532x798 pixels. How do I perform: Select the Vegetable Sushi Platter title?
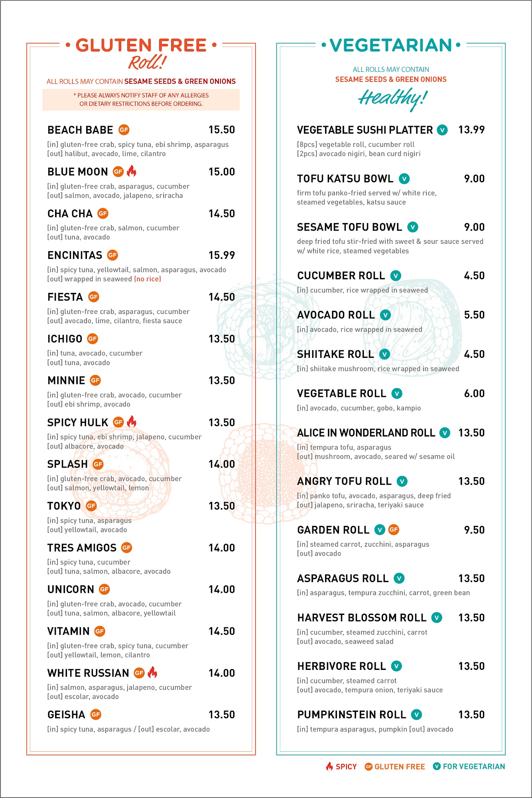pos(365,130)
